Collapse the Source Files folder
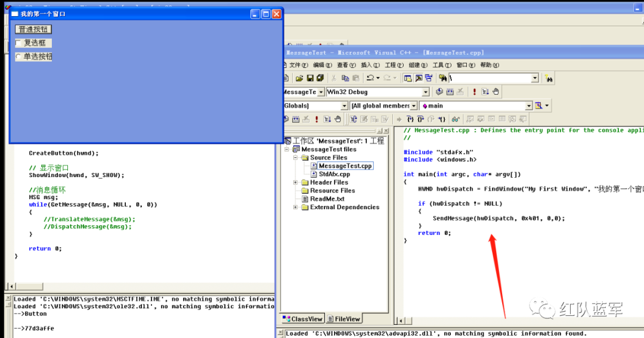The image size is (644, 338). 295,158
